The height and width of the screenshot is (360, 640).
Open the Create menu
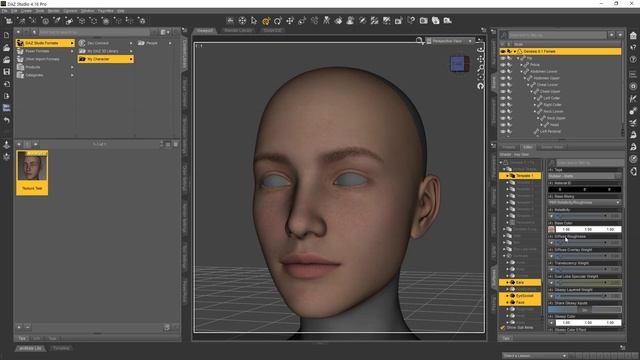[26, 11]
